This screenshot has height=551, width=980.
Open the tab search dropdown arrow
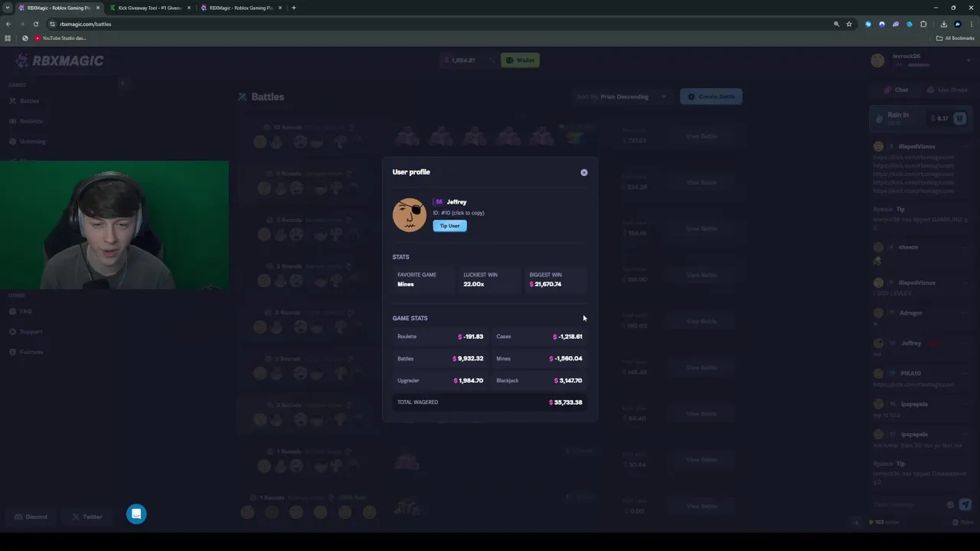[8, 8]
